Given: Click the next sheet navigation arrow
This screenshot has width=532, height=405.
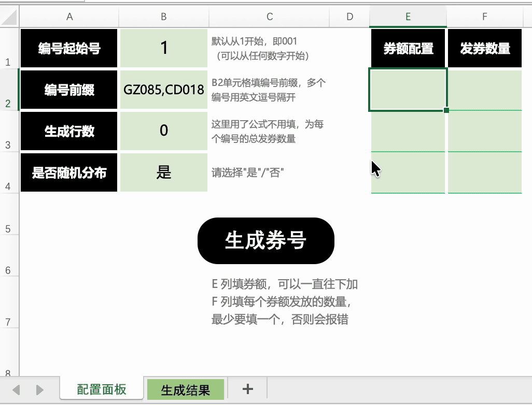Looking at the screenshot, I should point(40,390).
